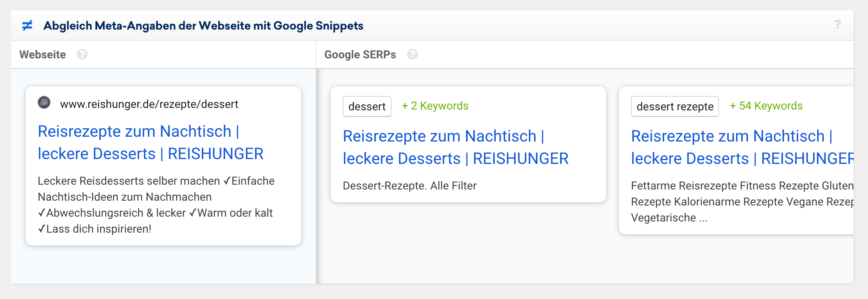Screen dimensions: 868x299
Task: Click the website meta description text
Action: (156, 205)
